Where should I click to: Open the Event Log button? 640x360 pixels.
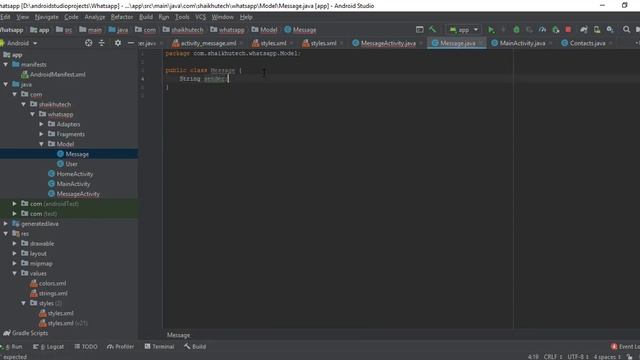coord(625,347)
